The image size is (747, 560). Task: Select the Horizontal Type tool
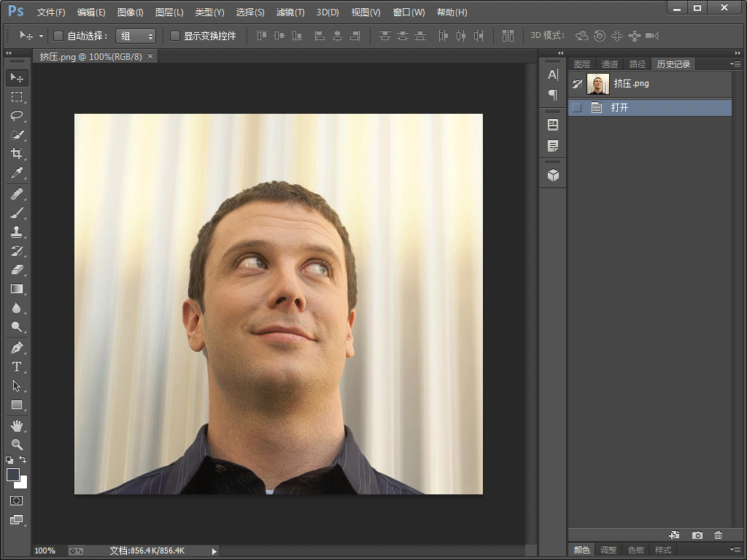(17, 367)
